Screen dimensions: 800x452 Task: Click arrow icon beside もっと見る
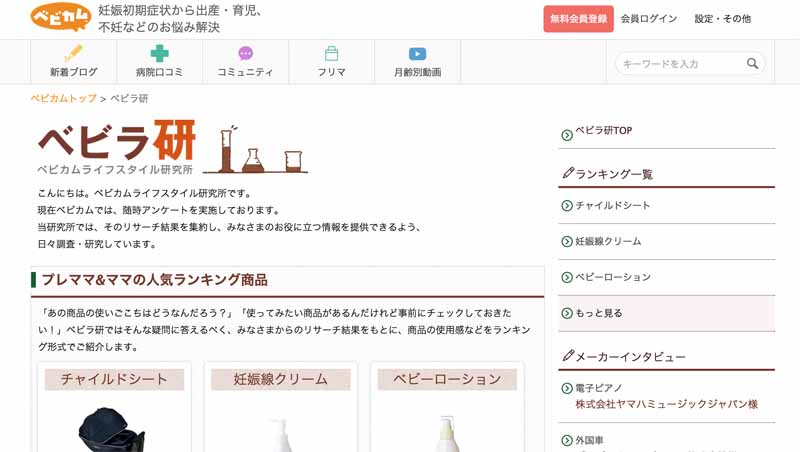(567, 313)
